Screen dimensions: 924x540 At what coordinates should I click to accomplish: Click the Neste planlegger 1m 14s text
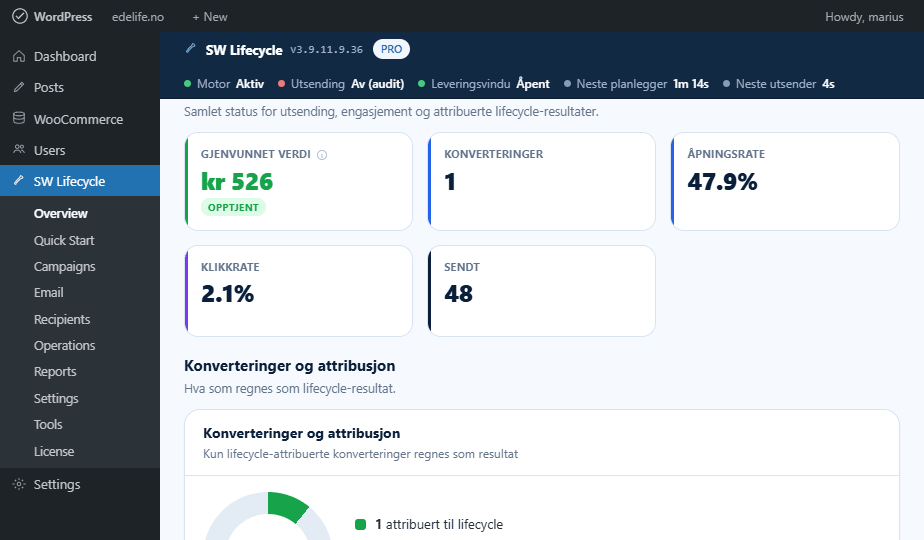click(642, 84)
